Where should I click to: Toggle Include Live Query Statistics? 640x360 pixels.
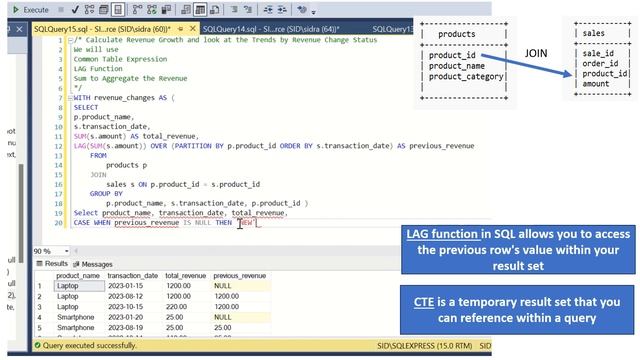pos(152,9)
